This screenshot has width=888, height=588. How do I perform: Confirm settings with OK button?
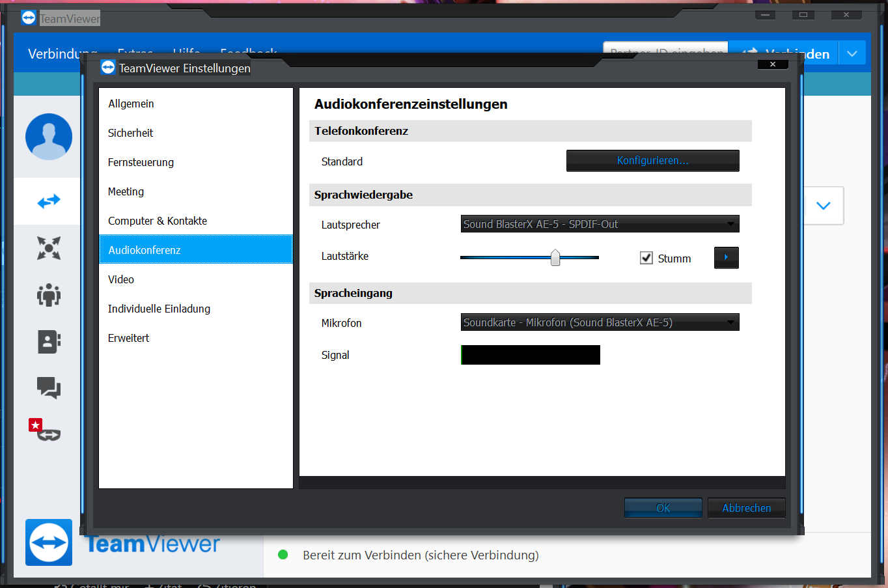tap(663, 508)
